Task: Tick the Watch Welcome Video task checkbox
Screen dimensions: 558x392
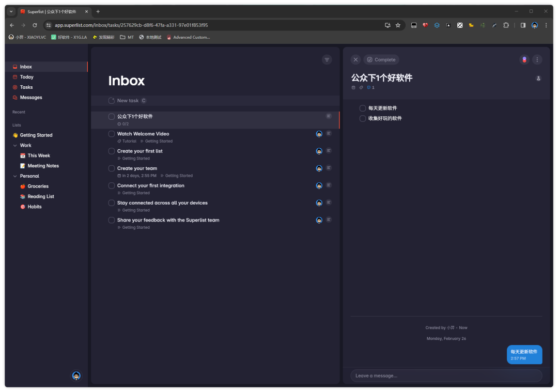Action: pos(112,134)
